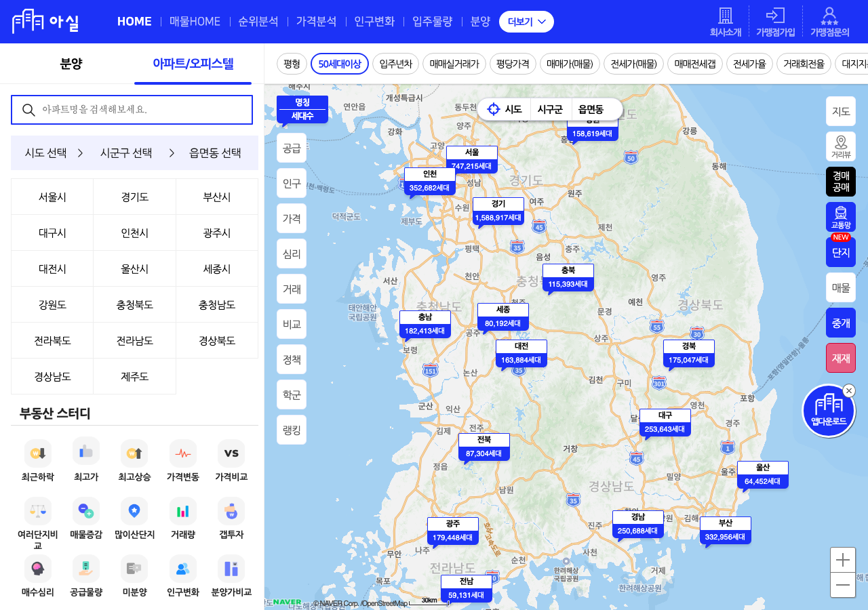Viewport: 868px width, 610px height.
Task: Select 서울시 from the region list
Action: [x=52, y=197]
